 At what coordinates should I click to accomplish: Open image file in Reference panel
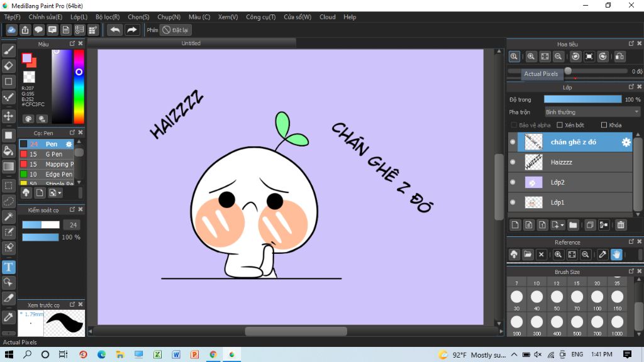tap(528, 255)
